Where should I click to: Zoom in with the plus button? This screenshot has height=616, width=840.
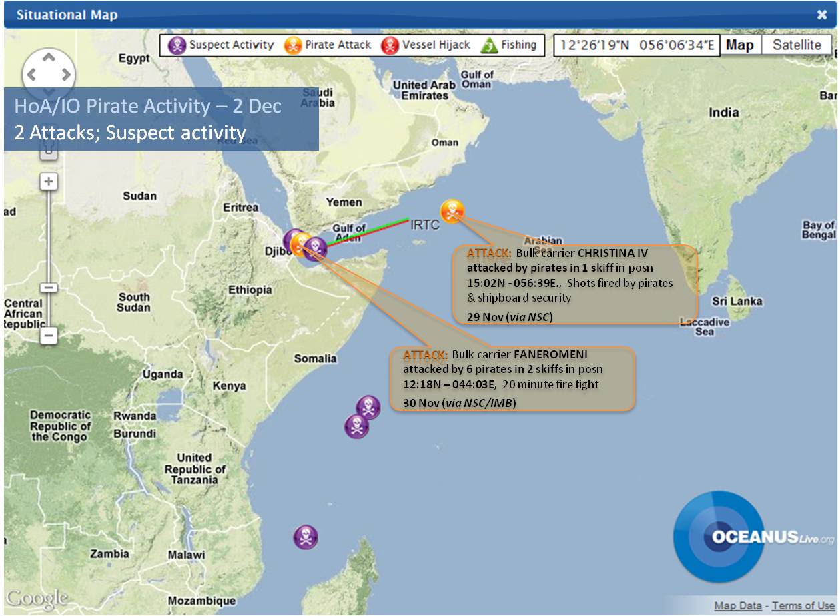pos(49,181)
